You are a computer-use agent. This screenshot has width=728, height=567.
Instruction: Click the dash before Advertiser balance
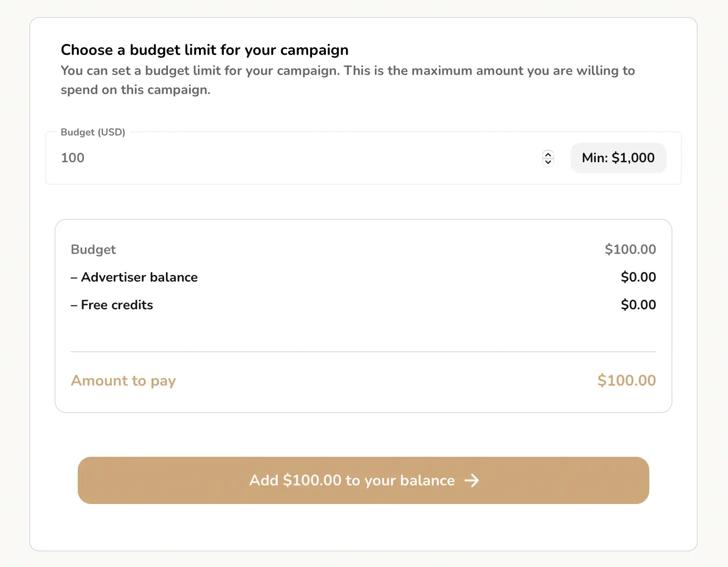click(x=74, y=278)
